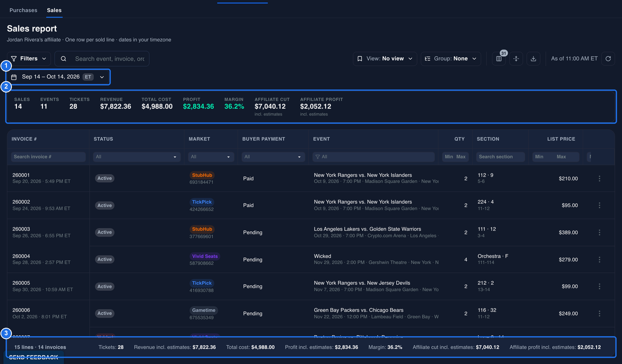Expand the Sep 14 – Oct 14 date range
Screen dimensions: 622x364
[x=58, y=77]
